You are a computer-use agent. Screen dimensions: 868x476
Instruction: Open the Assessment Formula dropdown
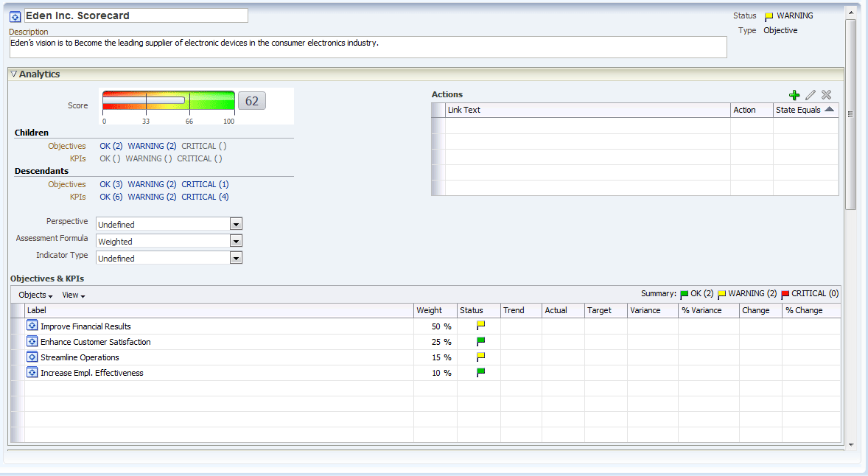[236, 241]
